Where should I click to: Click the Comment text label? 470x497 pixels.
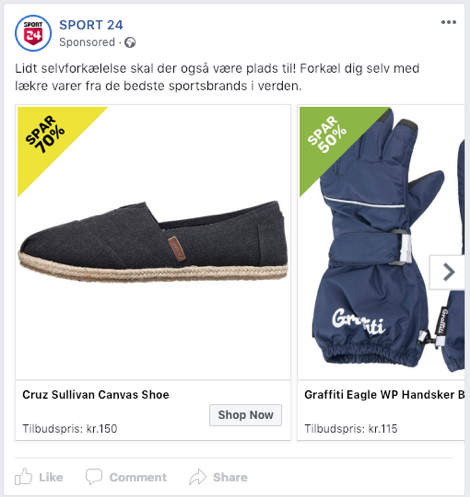click(138, 477)
